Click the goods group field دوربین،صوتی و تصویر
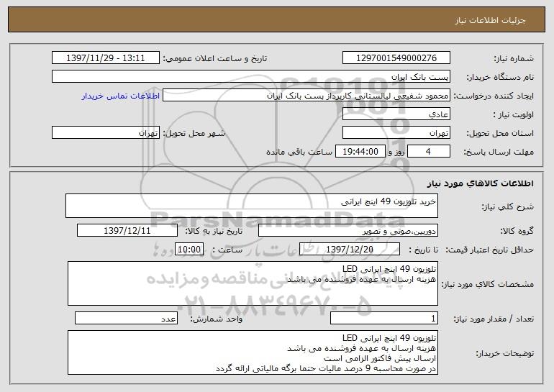The image size is (554, 392). tap(348, 231)
